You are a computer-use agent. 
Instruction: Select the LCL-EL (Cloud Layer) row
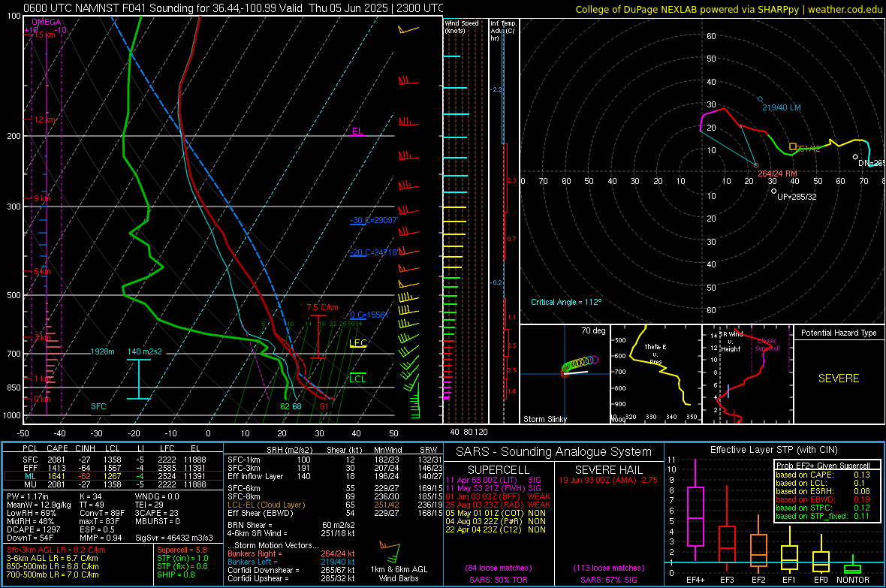tap(335, 505)
